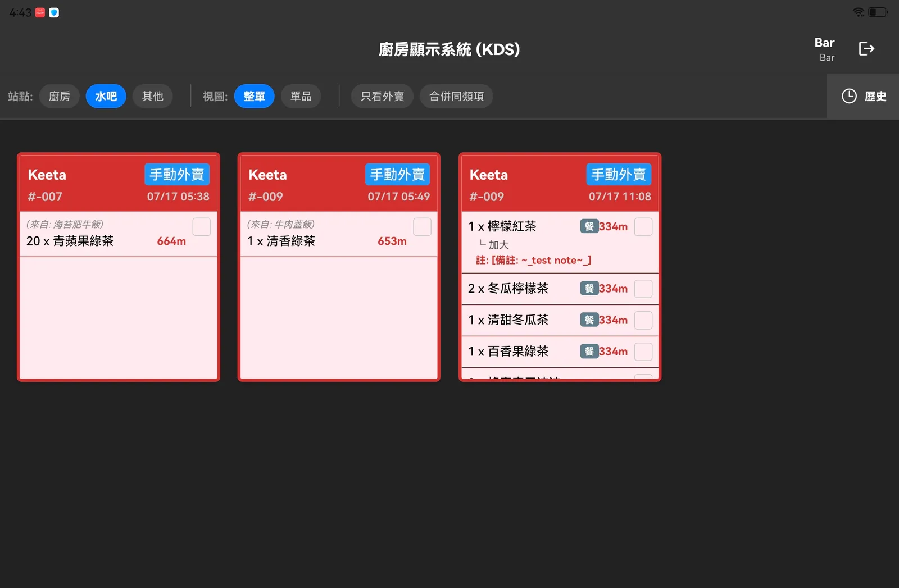Open the Bar user profile label
899x588 pixels.
[x=824, y=49]
